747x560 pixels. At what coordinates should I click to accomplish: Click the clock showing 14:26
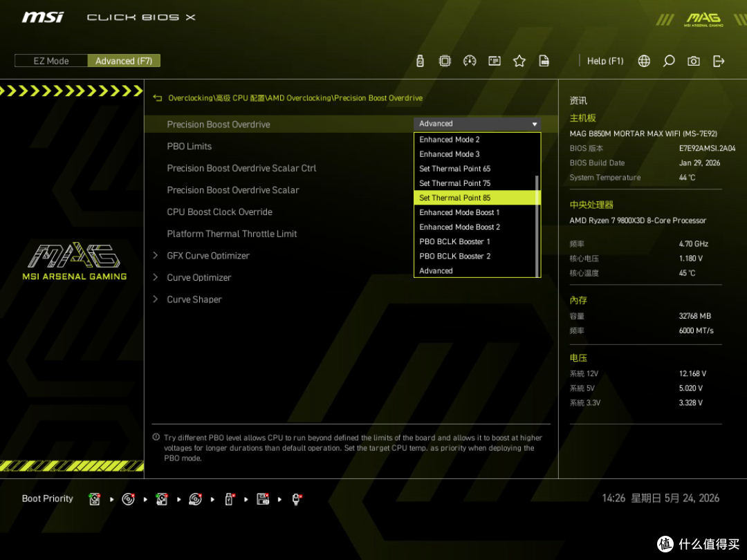tap(614, 498)
